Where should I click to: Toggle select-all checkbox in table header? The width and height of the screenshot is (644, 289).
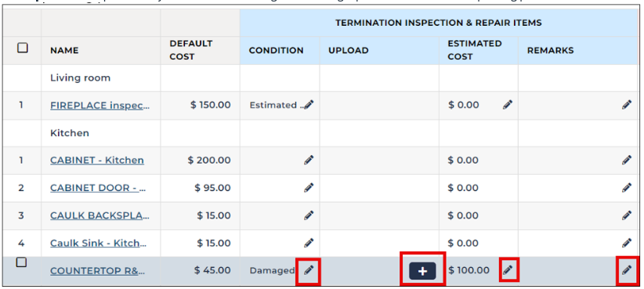[23, 48]
